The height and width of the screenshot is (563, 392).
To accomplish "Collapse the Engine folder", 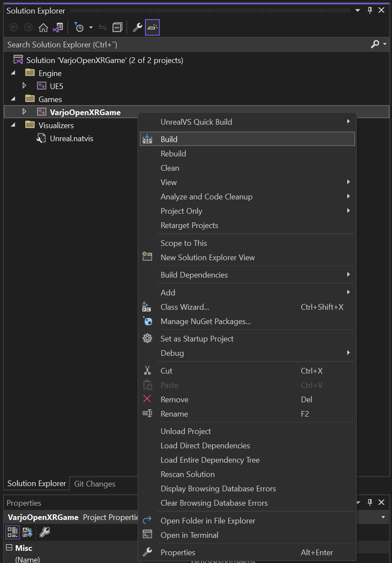I will click(13, 73).
